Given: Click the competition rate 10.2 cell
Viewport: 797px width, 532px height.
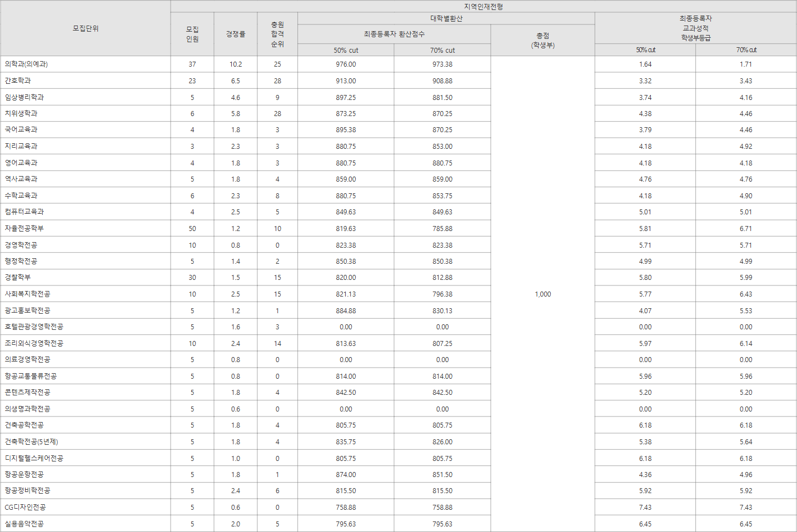Looking at the screenshot, I should [x=235, y=64].
